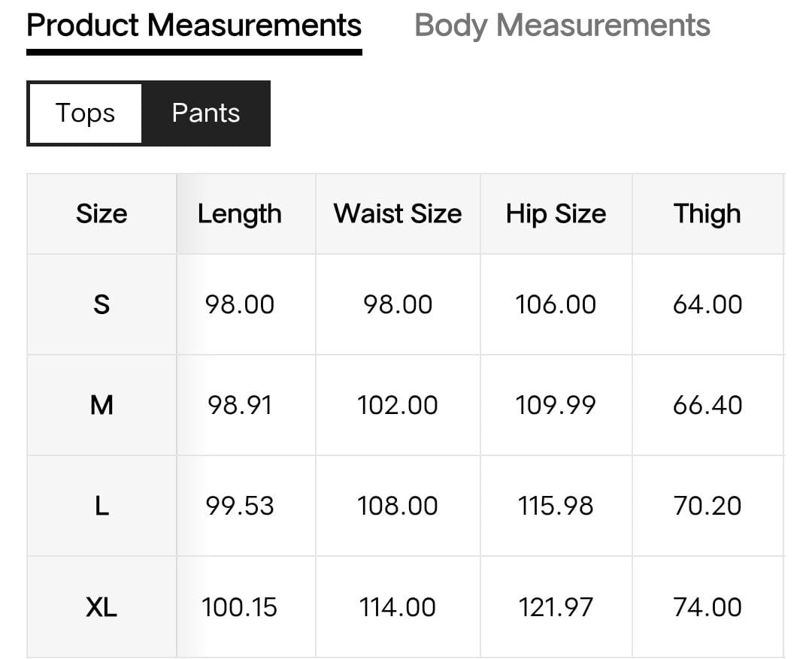Viewport: 812px width, 659px height.
Task: Select the XL size row label
Action: [101, 606]
